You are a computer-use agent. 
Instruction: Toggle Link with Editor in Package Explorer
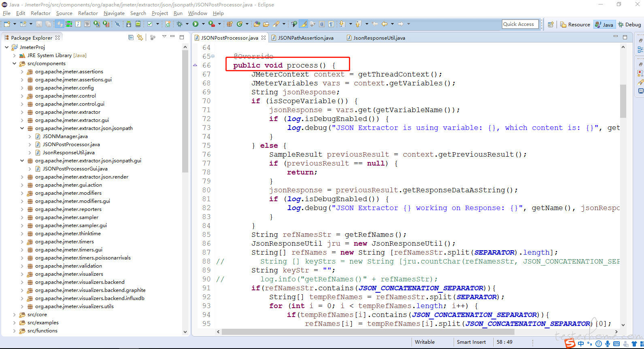tap(140, 37)
